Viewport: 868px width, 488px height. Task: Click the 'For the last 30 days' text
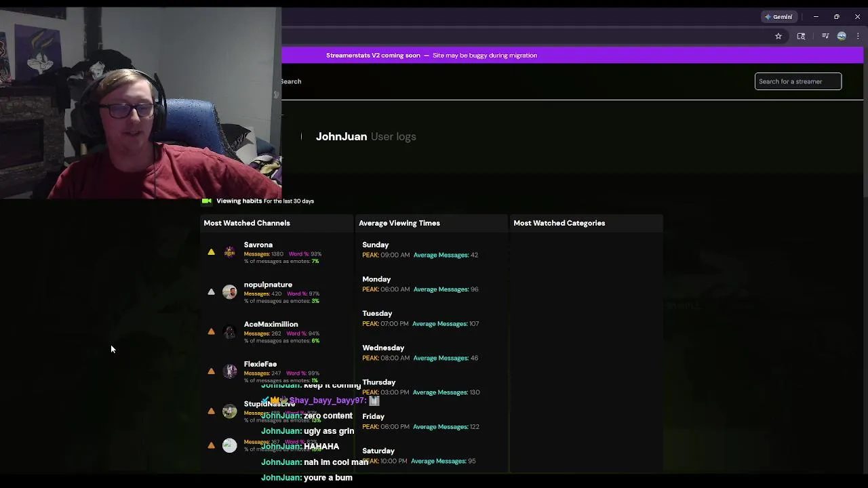click(x=289, y=201)
